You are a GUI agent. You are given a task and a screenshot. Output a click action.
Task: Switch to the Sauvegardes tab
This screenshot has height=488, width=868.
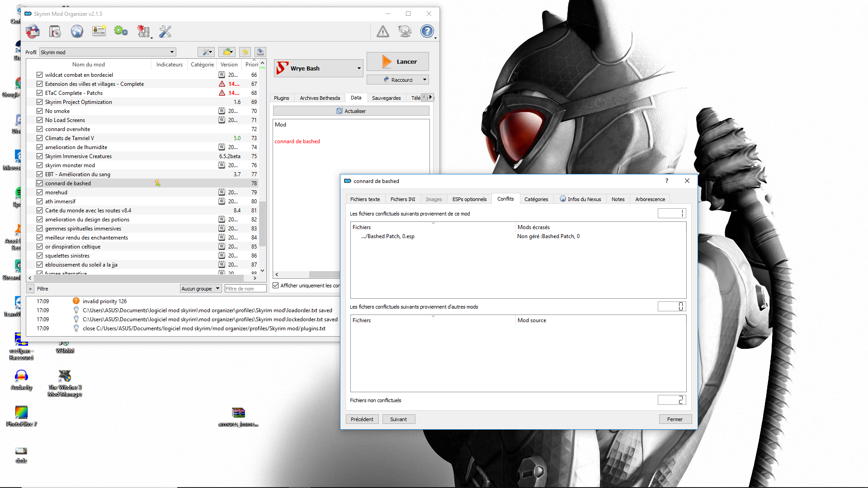tap(386, 98)
